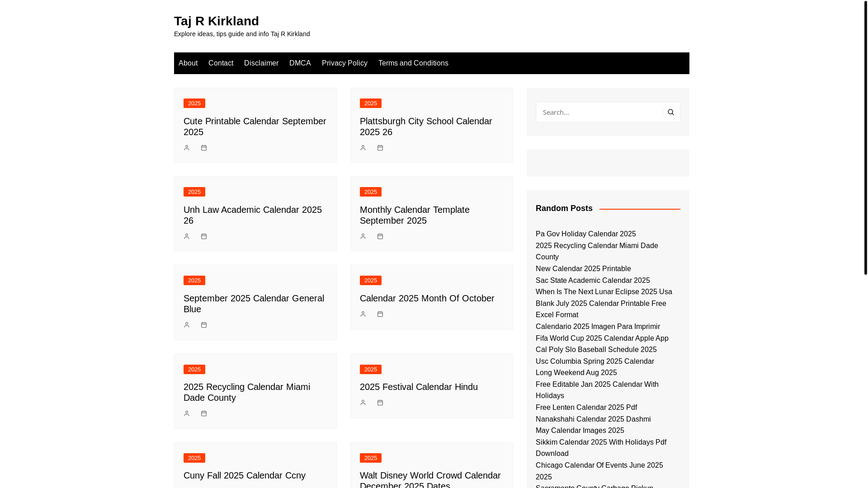
Task: Click author icon under Plattsburgh City School Calendar
Action: point(363,148)
